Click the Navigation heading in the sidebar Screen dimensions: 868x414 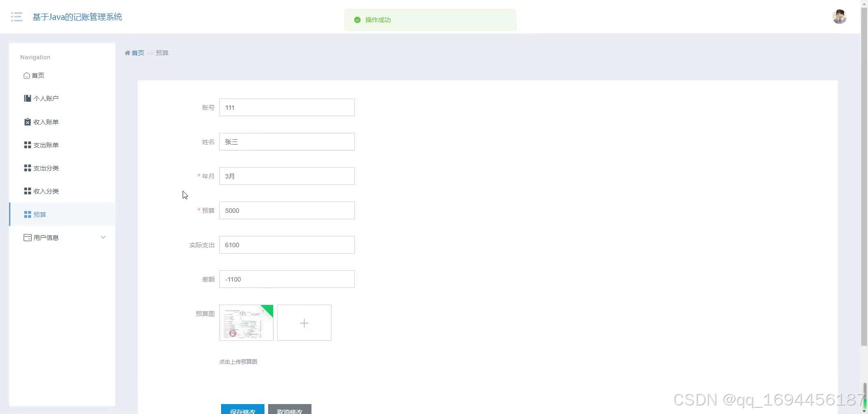35,57
